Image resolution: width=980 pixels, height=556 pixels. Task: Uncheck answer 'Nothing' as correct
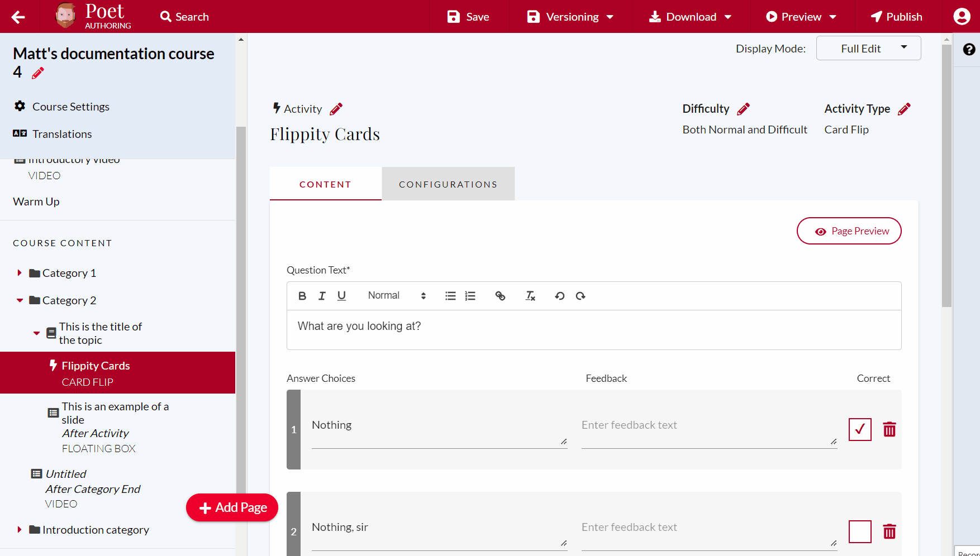[x=860, y=429]
